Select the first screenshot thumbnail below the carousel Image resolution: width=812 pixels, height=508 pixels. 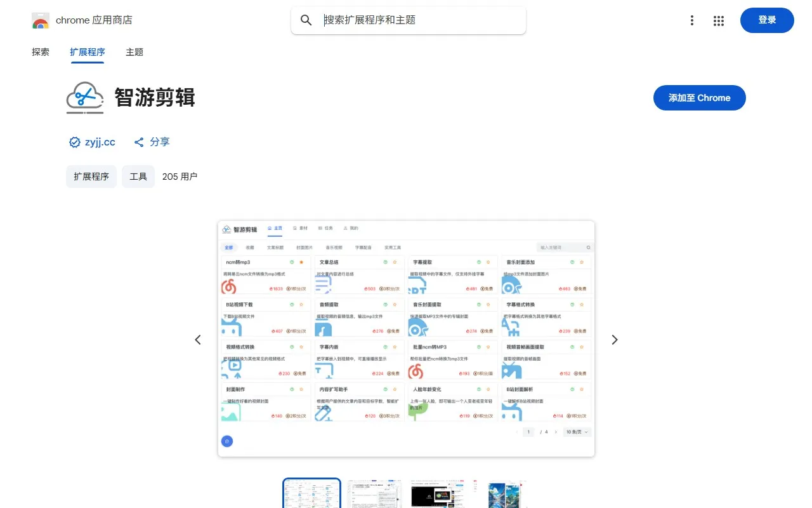click(311, 493)
